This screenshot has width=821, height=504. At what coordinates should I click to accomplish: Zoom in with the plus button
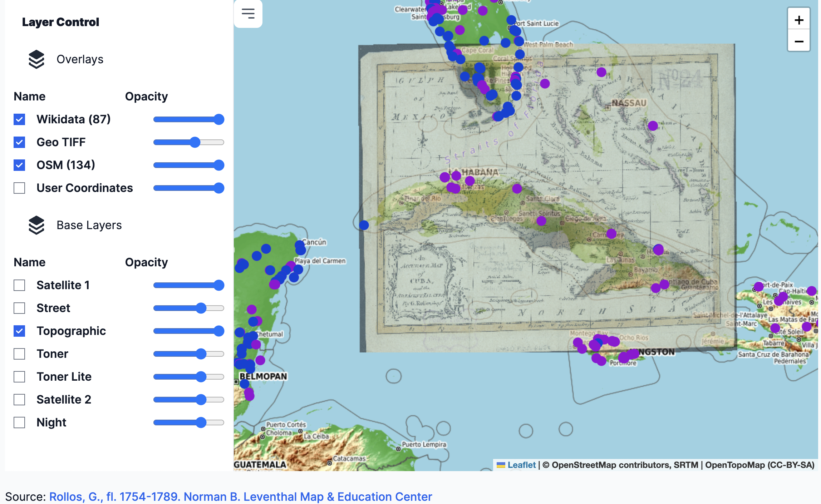[x=799, y=20]
